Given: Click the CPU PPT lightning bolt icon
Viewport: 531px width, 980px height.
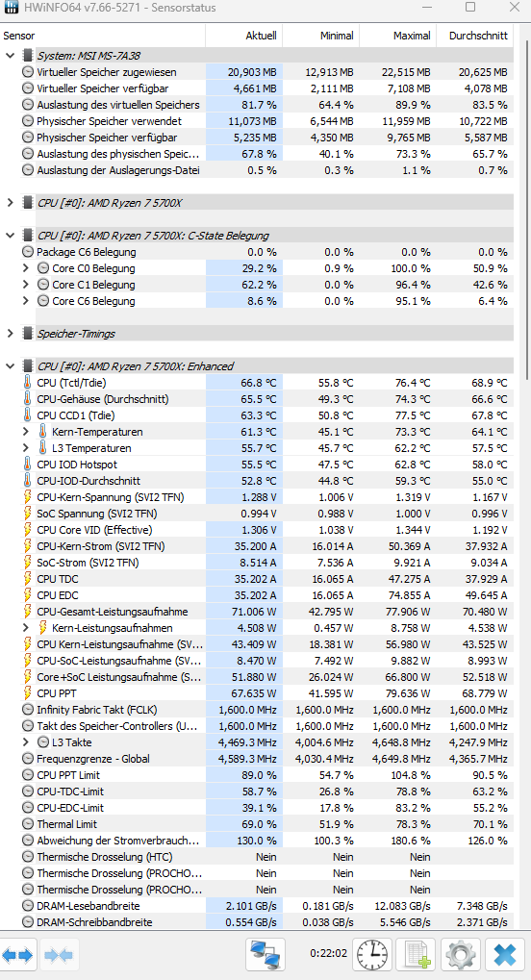Looking at the screenshot, I should pyautogui.click(x=28, y=693).
